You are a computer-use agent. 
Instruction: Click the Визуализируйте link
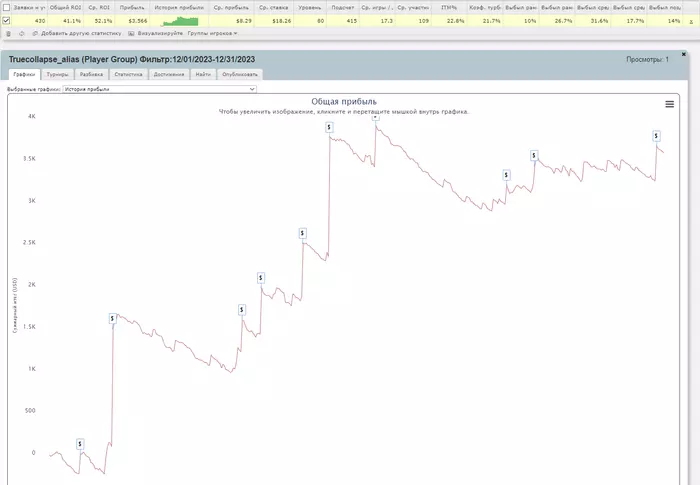pos(160,33)
